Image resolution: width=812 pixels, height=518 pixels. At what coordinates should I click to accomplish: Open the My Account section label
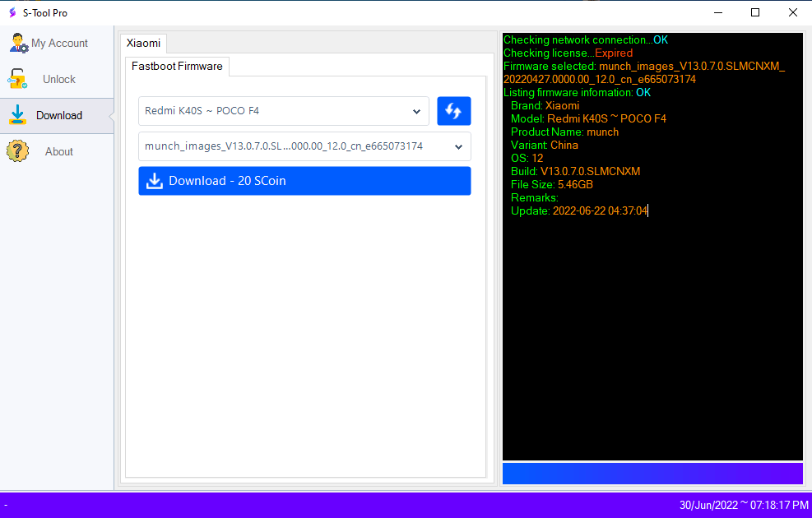(x=59, y=44)
